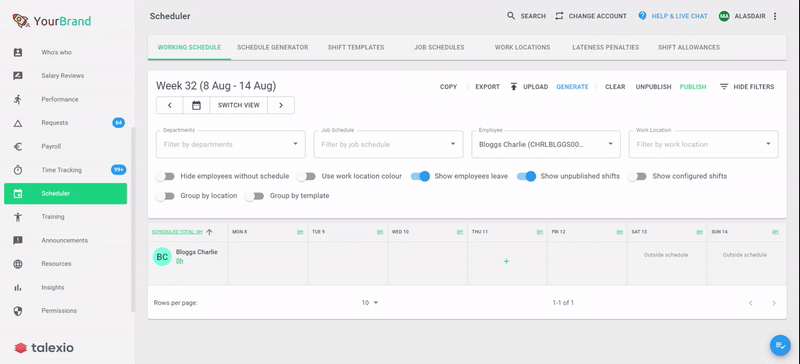The width and height of the screenshot is (800, 364).
Task: Switch to Job Schedules tab
Action: click(x=439, y=47)
